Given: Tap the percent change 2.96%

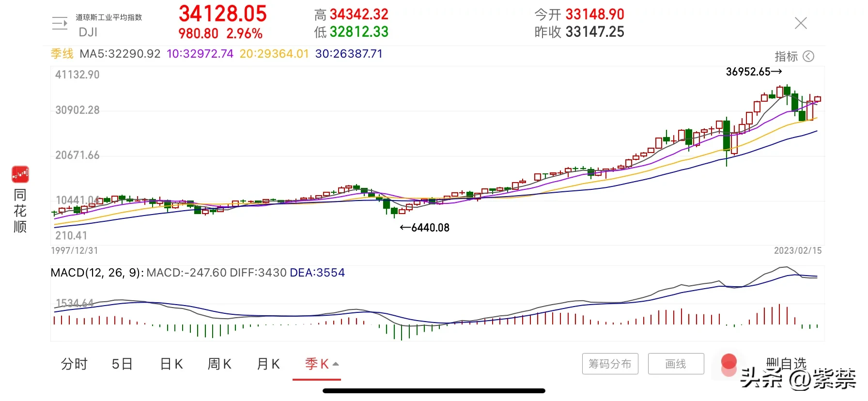Looking at the screenshot, I should 245,33.
